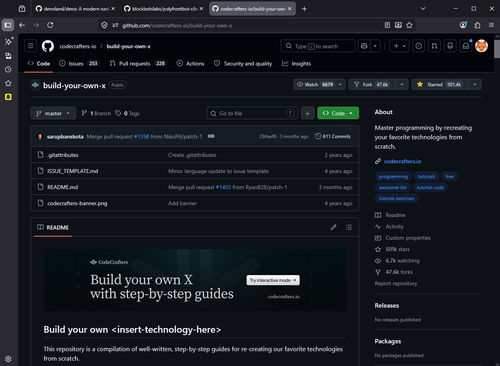Select the awesome-list topic tag

point(392,188)
